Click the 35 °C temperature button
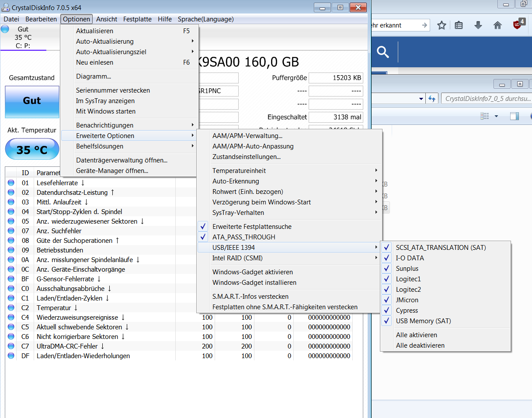532x418 pixels. point(32,149)
